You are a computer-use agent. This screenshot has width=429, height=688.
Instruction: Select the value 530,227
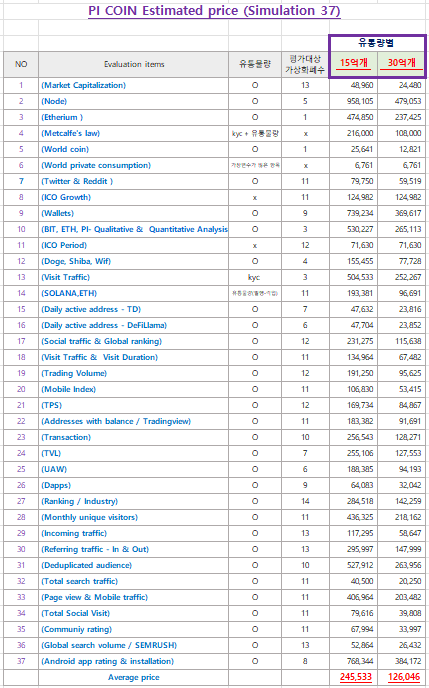coord(360,229)
